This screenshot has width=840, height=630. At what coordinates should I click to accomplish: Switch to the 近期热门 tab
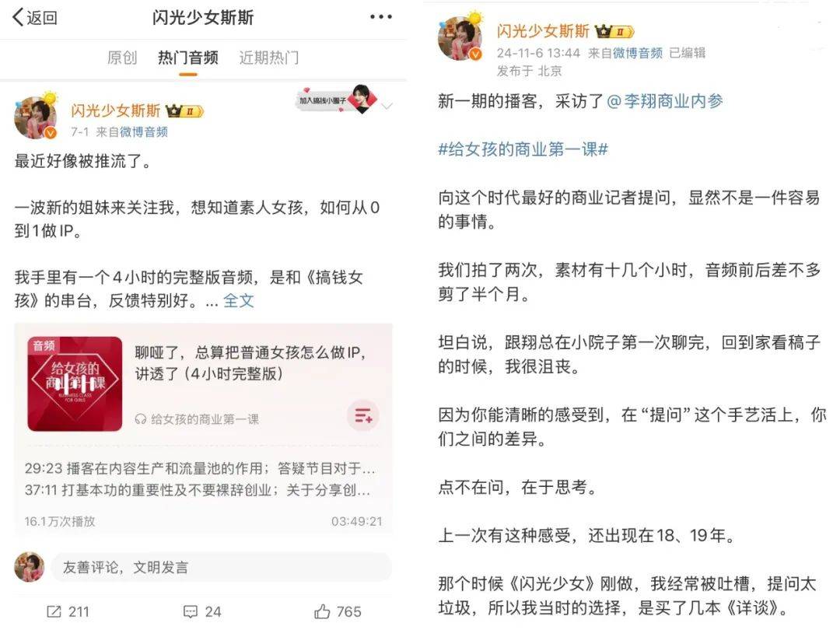(x=269, y=58)
